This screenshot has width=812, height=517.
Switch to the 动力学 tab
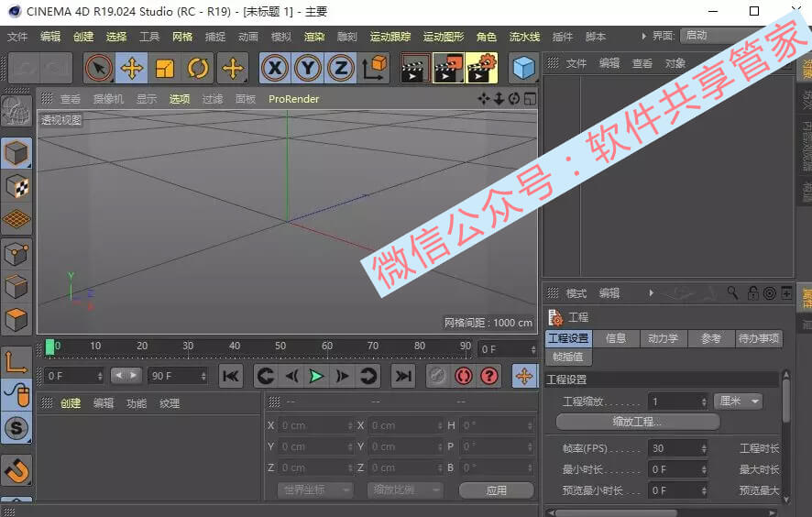663,338
